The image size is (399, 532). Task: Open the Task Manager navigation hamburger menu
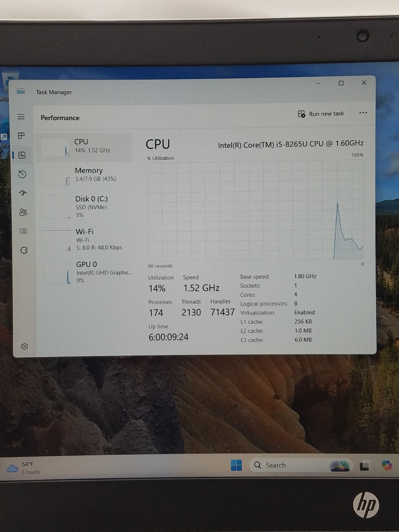coord(21,117)
